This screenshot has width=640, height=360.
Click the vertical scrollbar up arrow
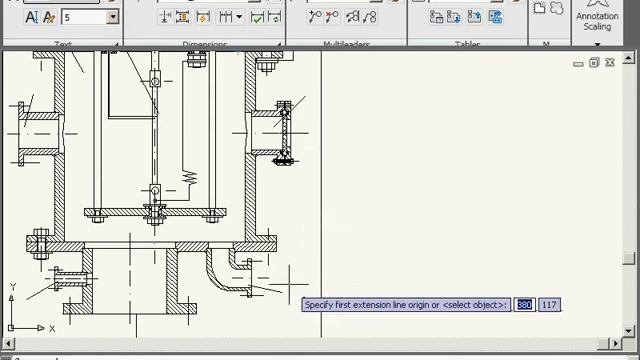coord(629,58)
